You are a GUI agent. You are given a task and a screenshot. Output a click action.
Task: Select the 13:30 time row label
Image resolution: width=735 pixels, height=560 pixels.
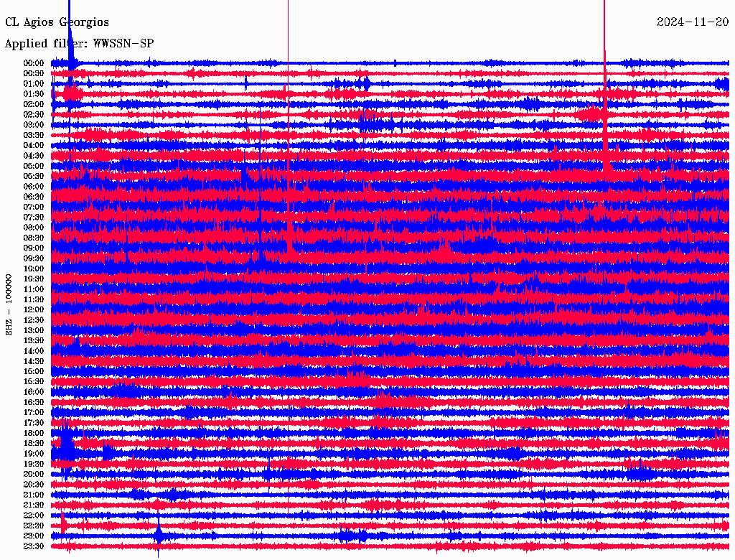(x=34, y=341)
